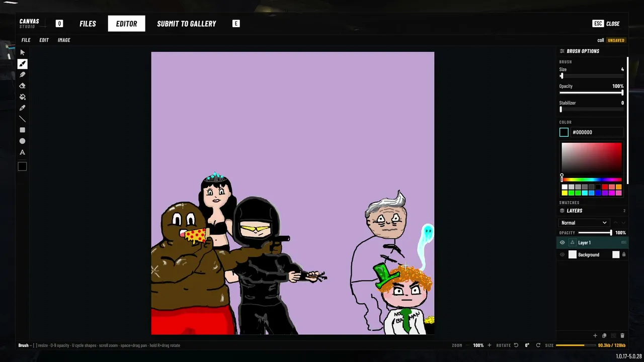The image size is (644, 362).
Task: Choose the Line tool
Action: click(22, 119)
